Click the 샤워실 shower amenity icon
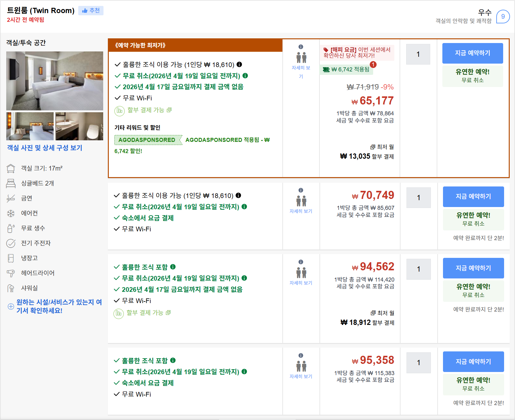 pos(11,288)
